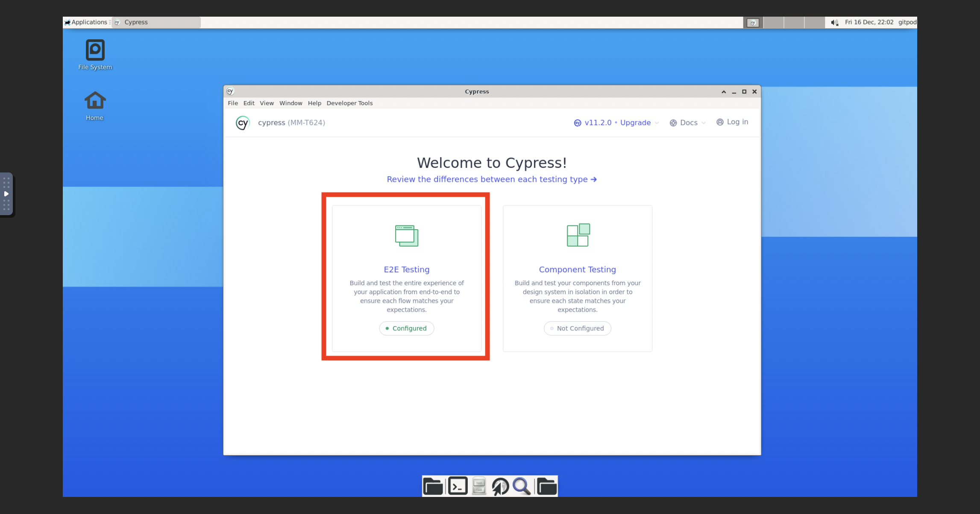980x514 pixels.
Task: Open the Home folder on the desktop
Action: 94,105
